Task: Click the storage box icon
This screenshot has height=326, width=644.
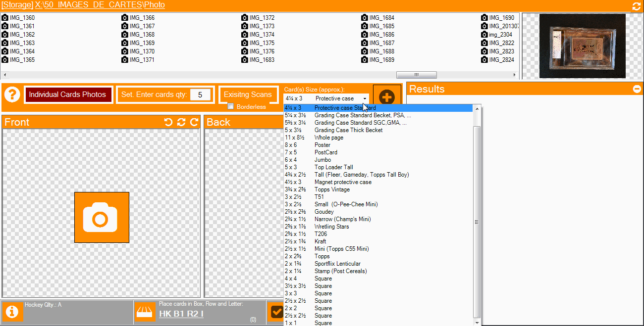Action: (146, 312)
